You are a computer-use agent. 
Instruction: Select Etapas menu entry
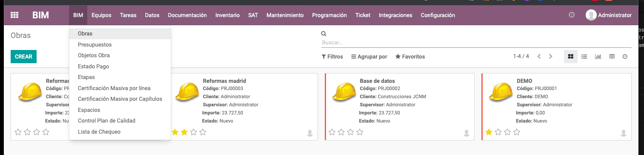coord(120,77)
